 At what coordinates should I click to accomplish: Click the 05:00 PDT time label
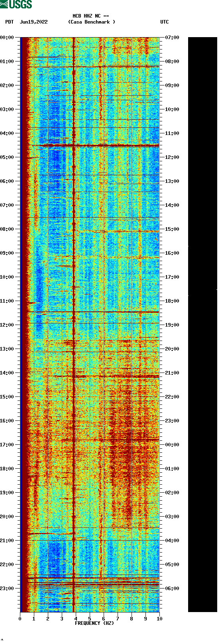point(7,157)
